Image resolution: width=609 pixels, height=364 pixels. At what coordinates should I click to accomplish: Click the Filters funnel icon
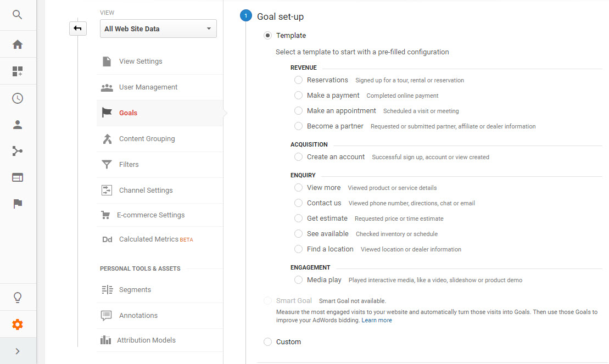[107, 164]
